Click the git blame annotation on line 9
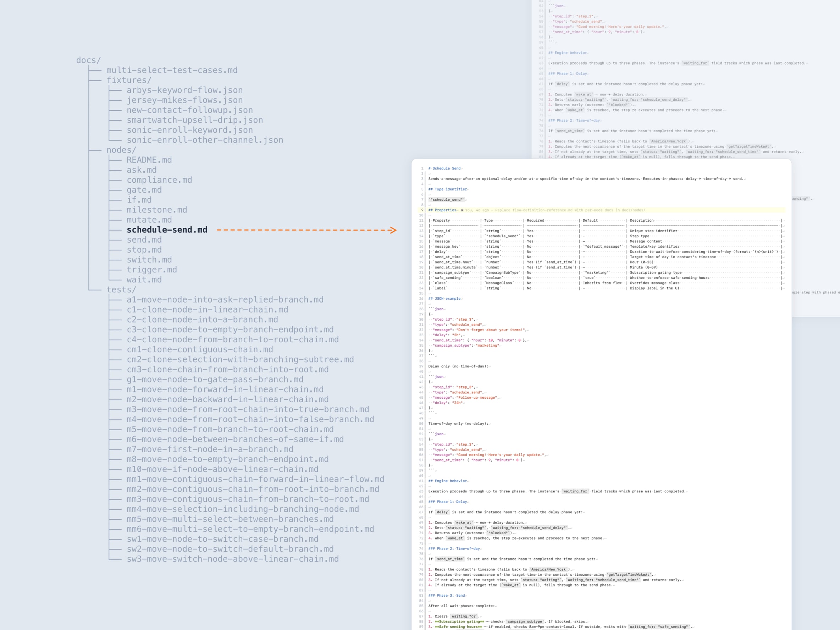 [554, 210]
